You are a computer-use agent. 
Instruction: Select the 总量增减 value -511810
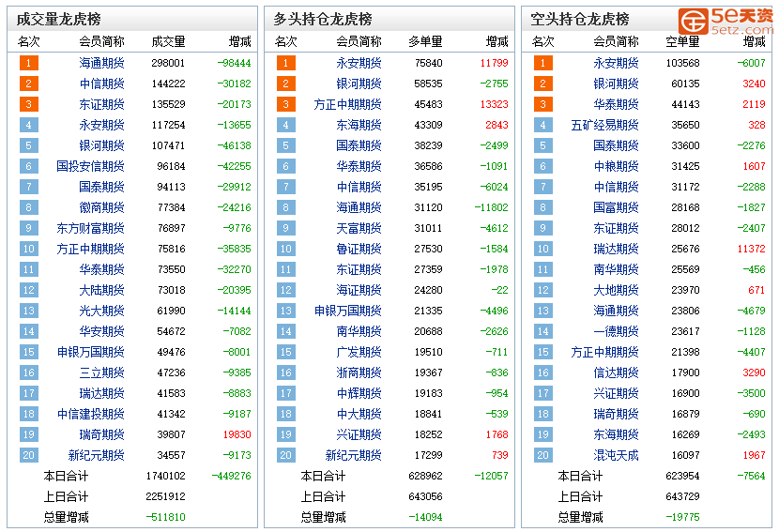tap(165, 517)
